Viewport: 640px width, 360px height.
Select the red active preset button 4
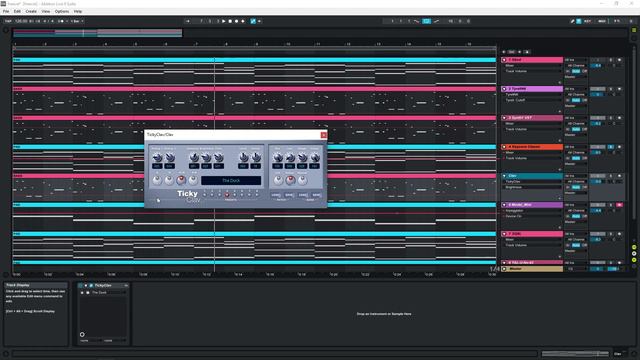tap(227, 195)
